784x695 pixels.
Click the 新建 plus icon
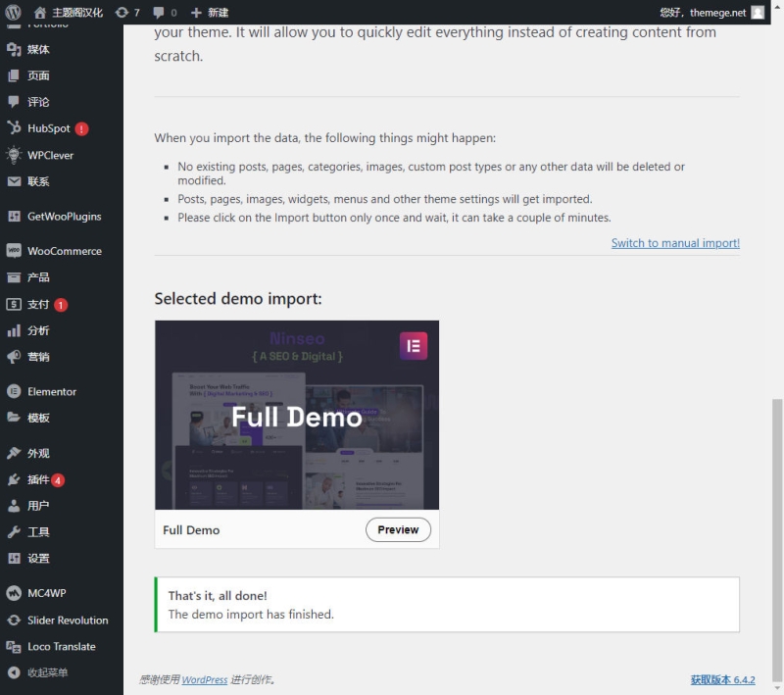[197, 13]
